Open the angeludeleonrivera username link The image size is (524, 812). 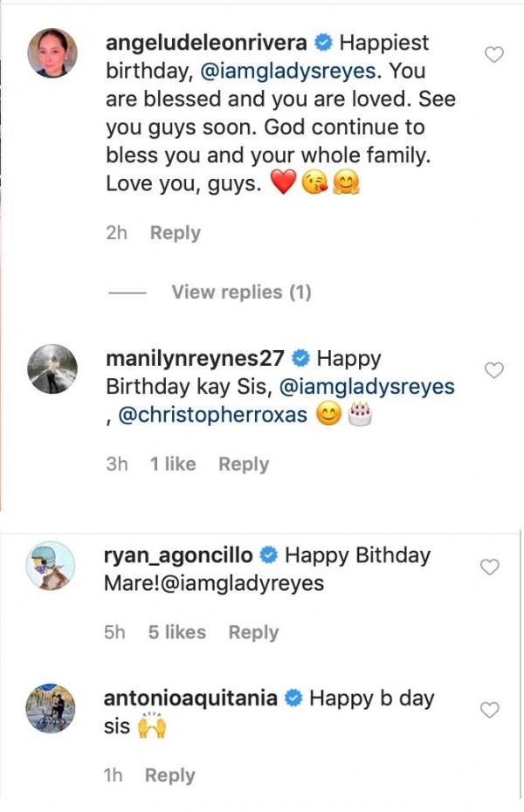pos(203,42)
